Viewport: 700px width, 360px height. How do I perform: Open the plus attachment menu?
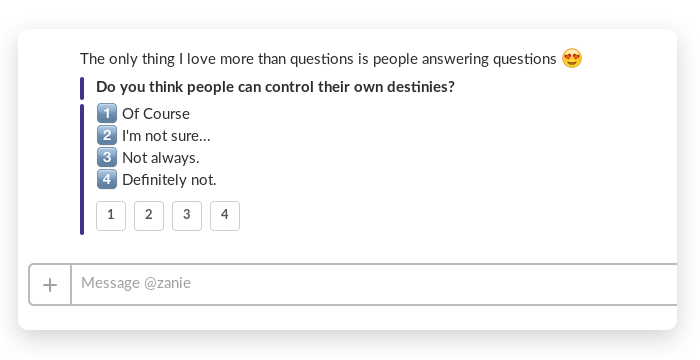click(50, 285)
